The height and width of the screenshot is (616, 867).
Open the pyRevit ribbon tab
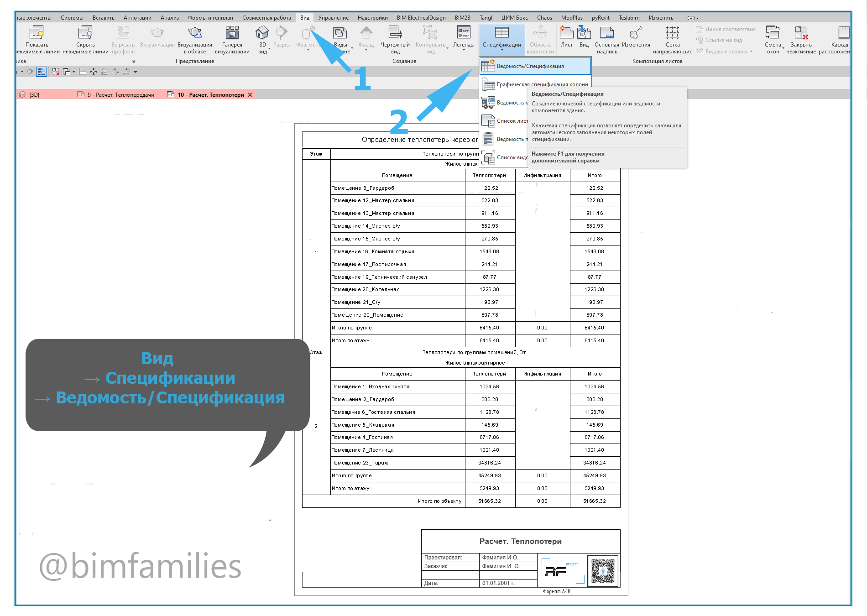pyautogui.click(x=601, y=18)
